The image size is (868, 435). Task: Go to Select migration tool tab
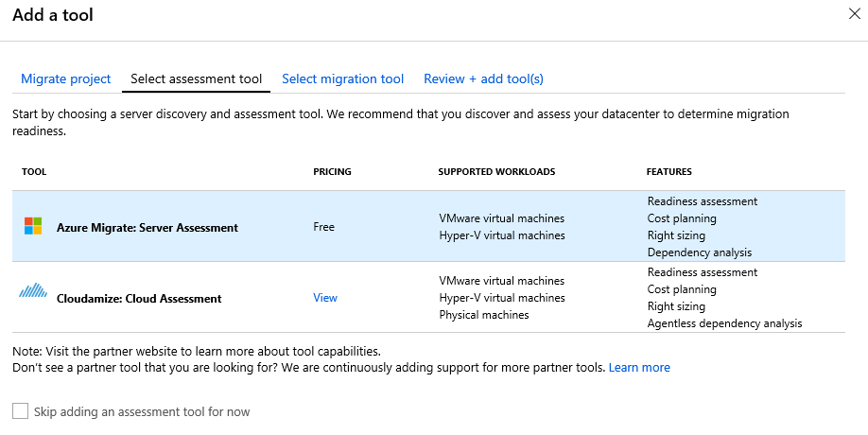pyautogui.click(x=342, y=78)
